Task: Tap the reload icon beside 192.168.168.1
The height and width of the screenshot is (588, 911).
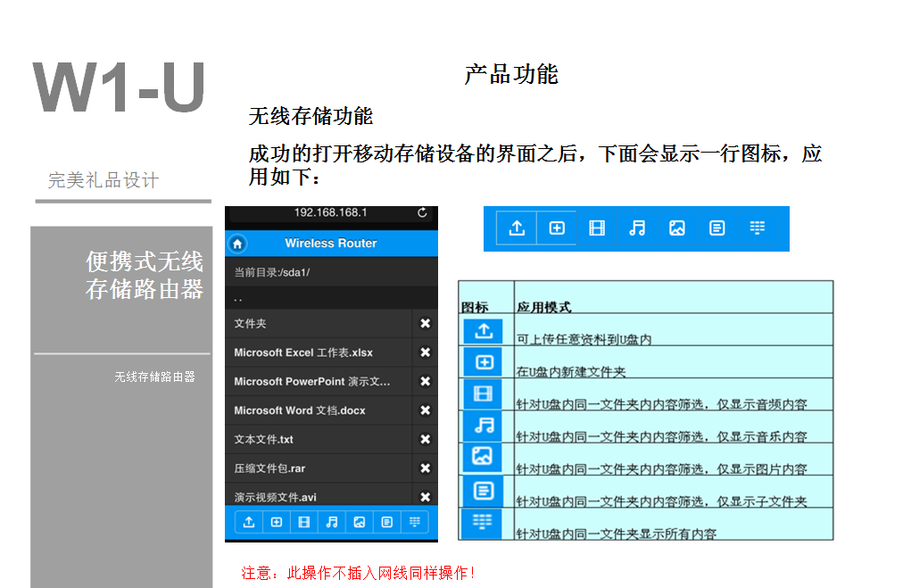Action: coord(422,212)
